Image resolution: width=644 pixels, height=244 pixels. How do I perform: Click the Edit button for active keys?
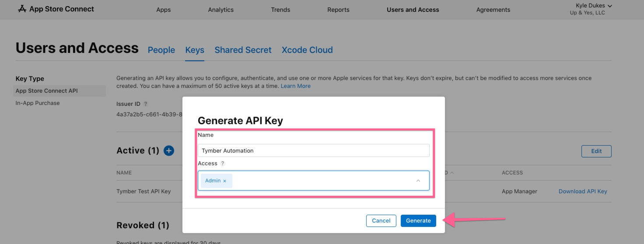click(596, 151)
